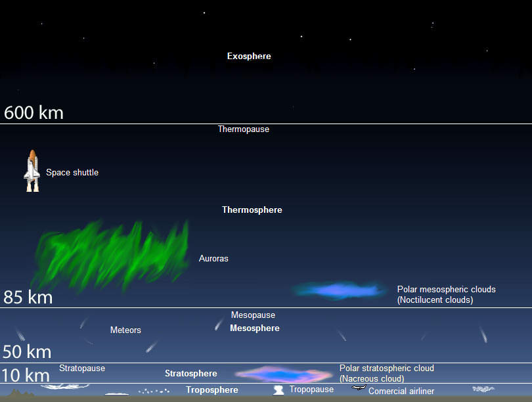Click the Troposphere layer label

point(211,390)
